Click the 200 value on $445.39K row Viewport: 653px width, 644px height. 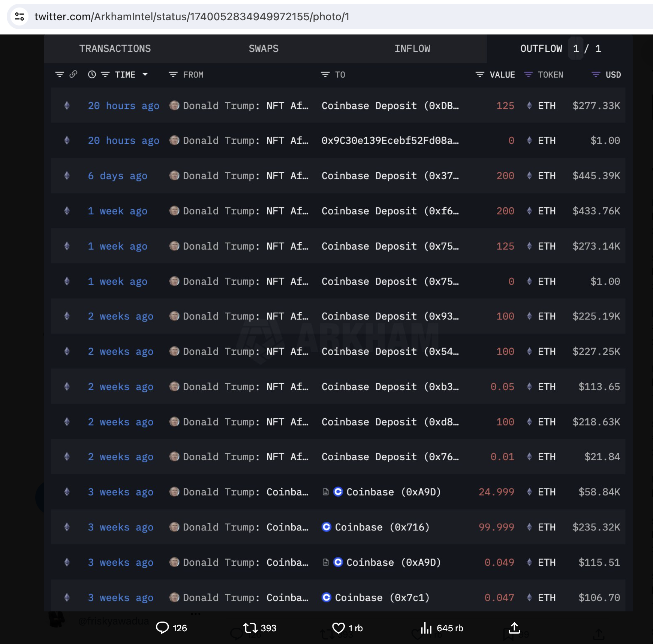click(505, 176)
